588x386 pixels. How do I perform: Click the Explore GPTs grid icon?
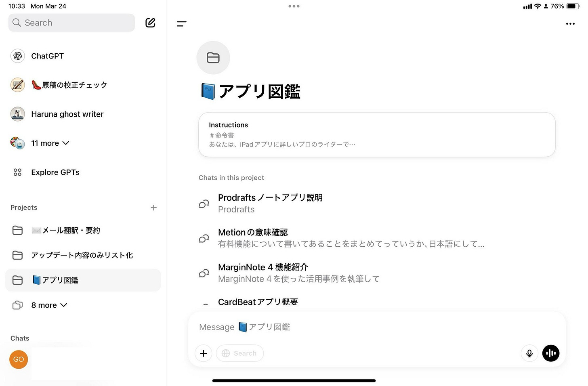17,172
